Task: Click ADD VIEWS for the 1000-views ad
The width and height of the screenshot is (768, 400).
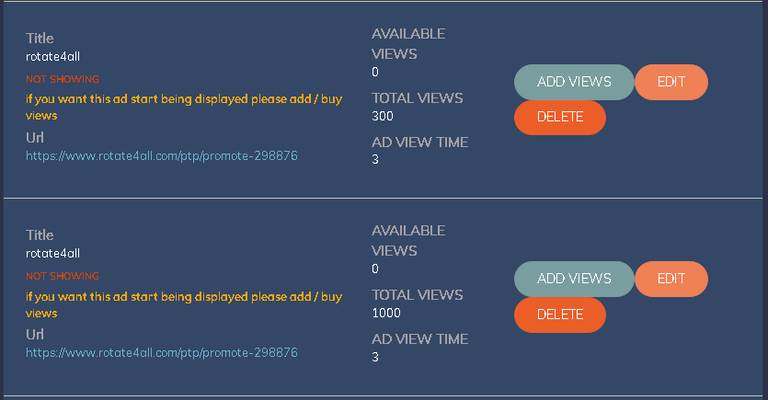Action: tap(573, 279)
